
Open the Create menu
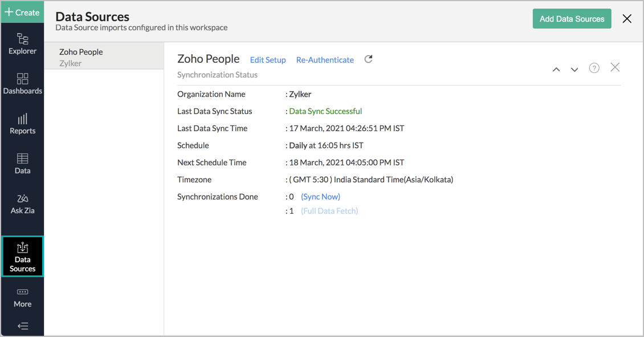coord(22,11)
